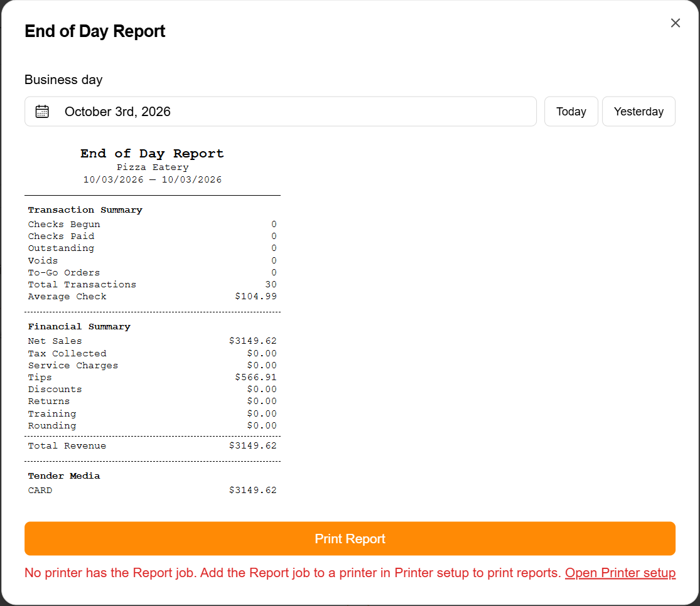
Task: Open the October 3rd, 2026 date picker
Action: [x=281, y=112]
